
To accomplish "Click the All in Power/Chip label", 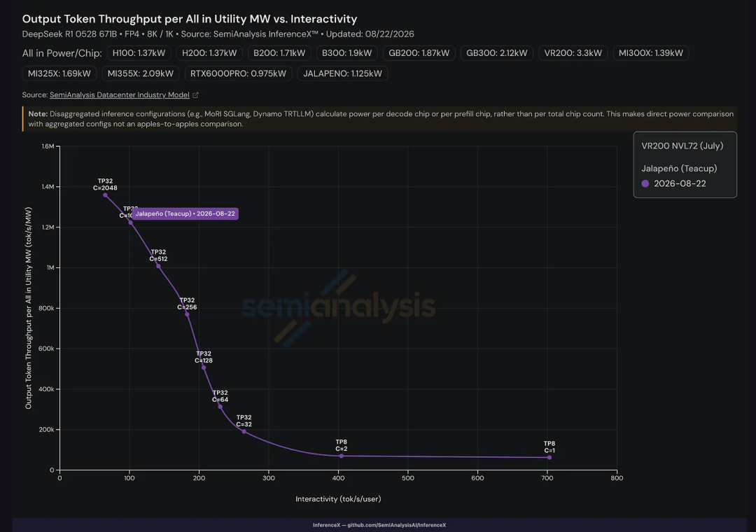I will (x=62, y=53).
